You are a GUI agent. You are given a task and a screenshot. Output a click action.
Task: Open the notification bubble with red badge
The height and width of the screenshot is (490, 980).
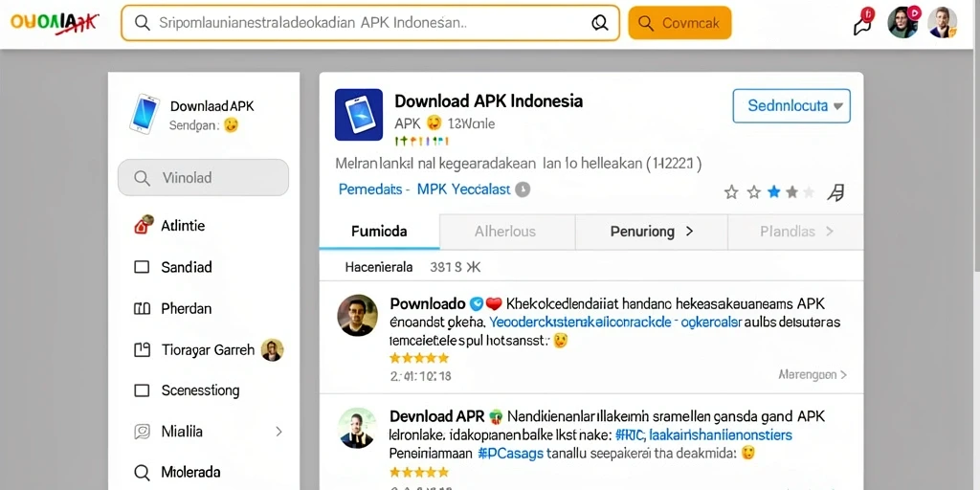point(864,22)
